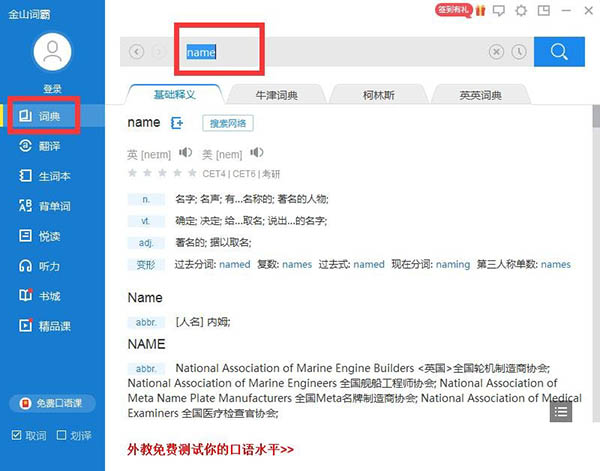The image size is (600, 471).
Task: Click the user avatar icon
Action: tap(52, 52)
